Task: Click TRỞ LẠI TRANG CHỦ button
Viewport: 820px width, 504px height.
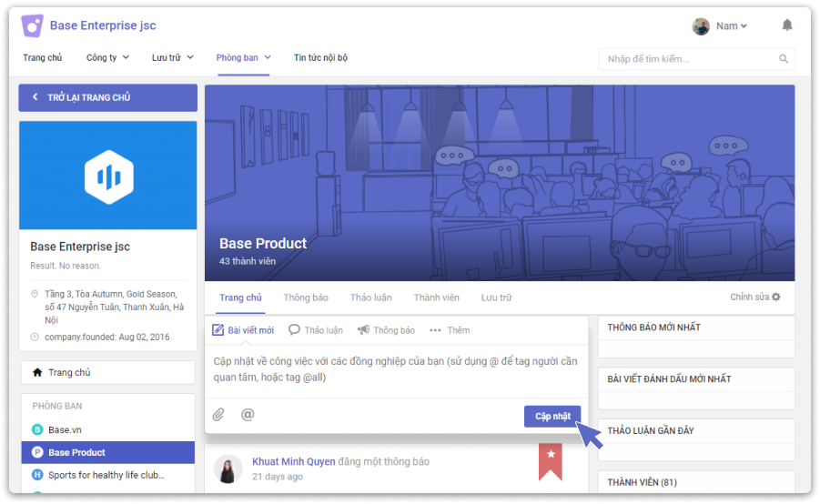Action: click(x=107, y=97)
